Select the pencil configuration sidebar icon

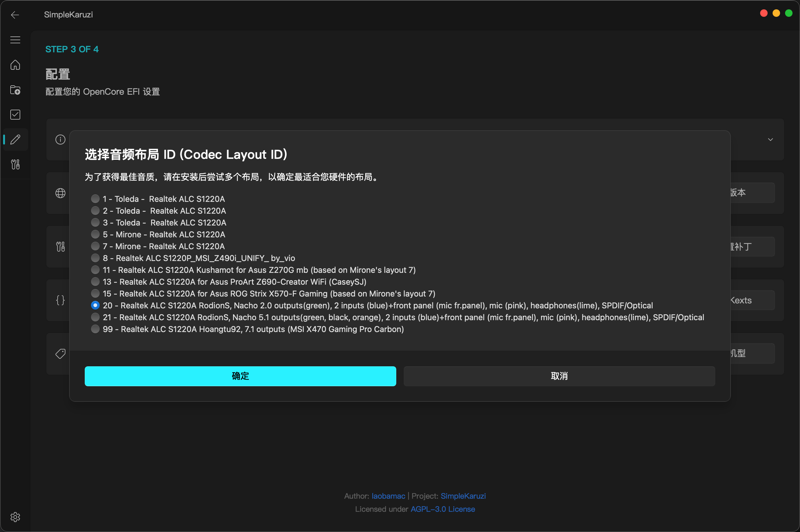[15, 140]
